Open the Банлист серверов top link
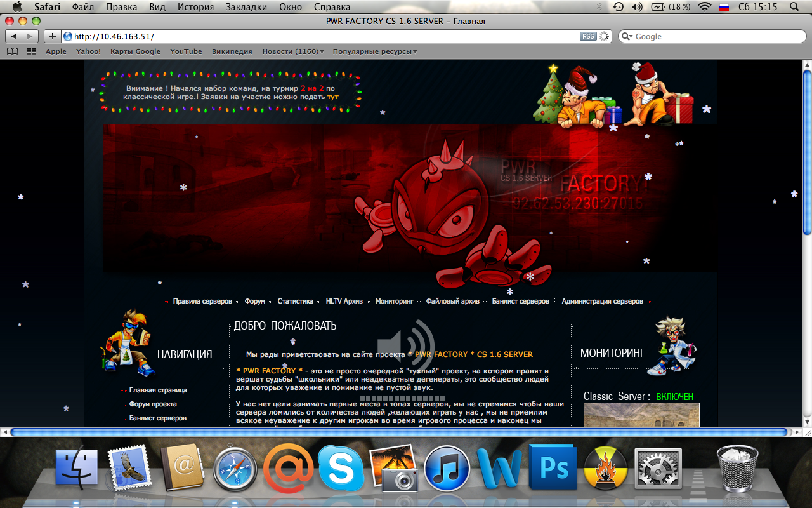The width and height of the screenshot is (812, 508). 520,301
